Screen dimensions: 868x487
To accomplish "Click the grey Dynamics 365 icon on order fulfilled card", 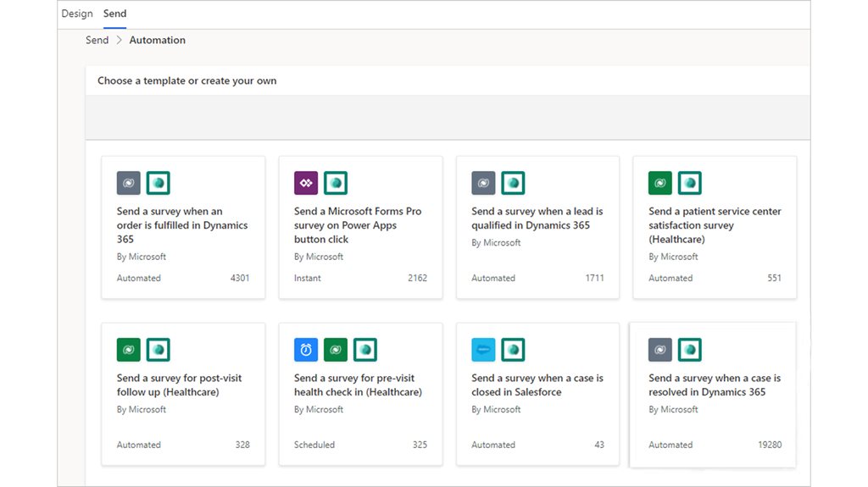I will (129, 183).
